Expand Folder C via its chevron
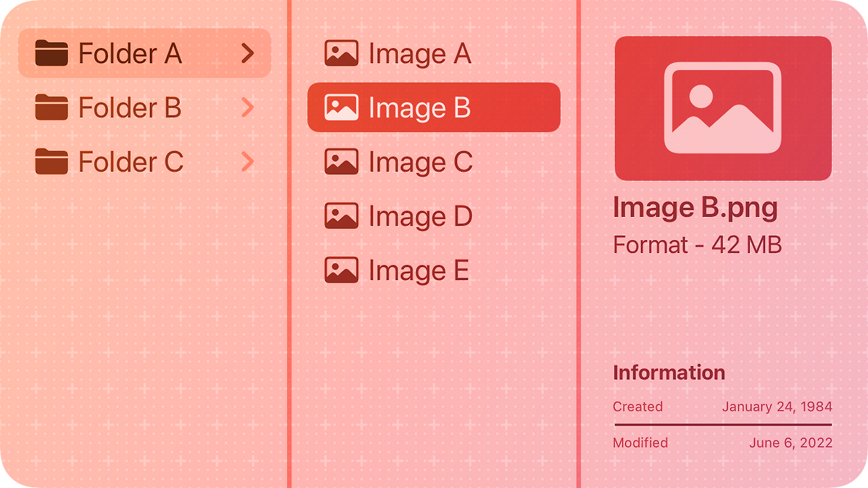This screenshot has height=488, width=868. click(x=248, y=162)
